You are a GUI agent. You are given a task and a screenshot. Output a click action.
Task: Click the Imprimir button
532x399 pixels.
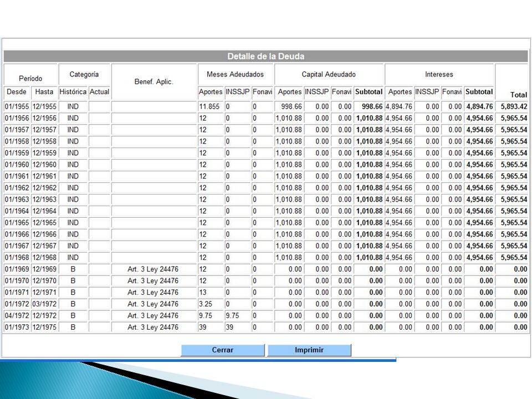(x=309, y=350)
